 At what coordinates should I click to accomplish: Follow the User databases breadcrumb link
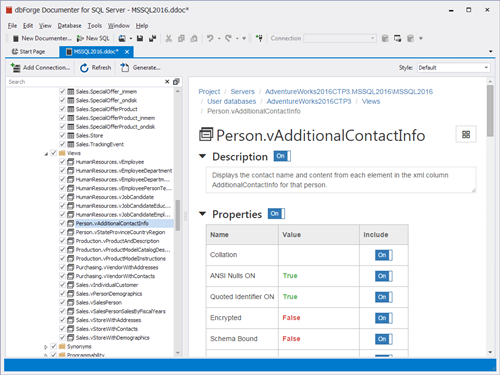point(232,101)
